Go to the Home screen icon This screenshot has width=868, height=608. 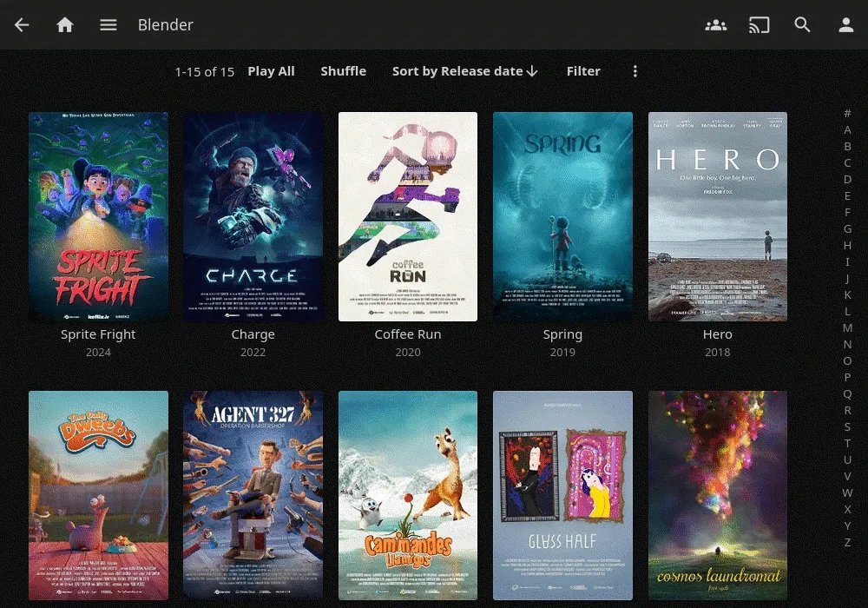tap(65, 25)
